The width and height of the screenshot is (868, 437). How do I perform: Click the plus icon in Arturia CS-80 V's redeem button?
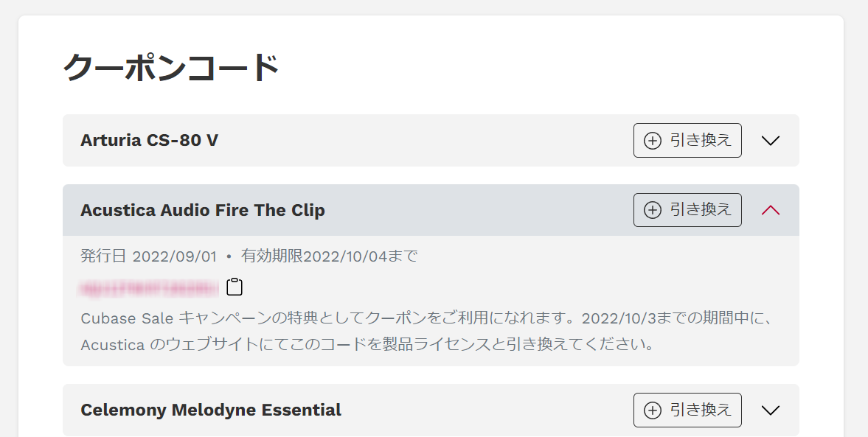click(x=653, y=141)
